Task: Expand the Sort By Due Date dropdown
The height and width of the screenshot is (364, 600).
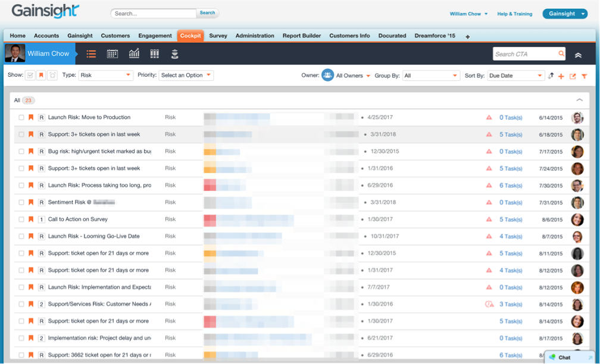Action: point(515,76)
